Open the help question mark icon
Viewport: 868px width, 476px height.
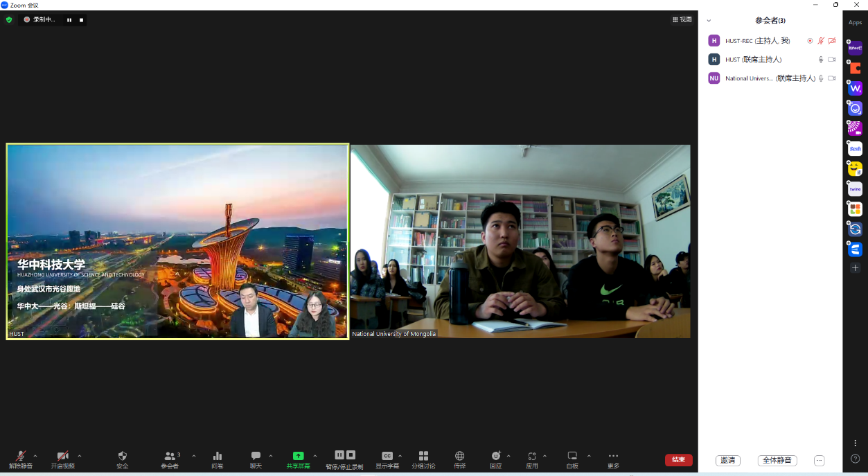(x=856, y=458)
